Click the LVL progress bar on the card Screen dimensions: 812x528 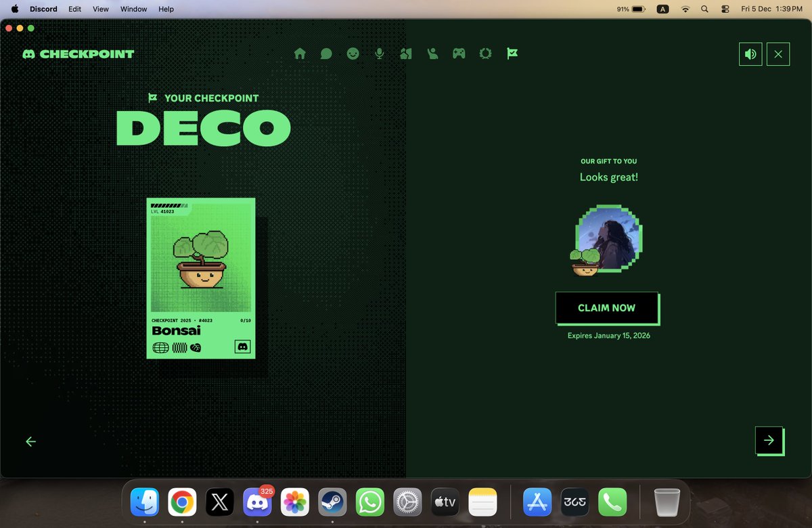[x=168, y=204]
